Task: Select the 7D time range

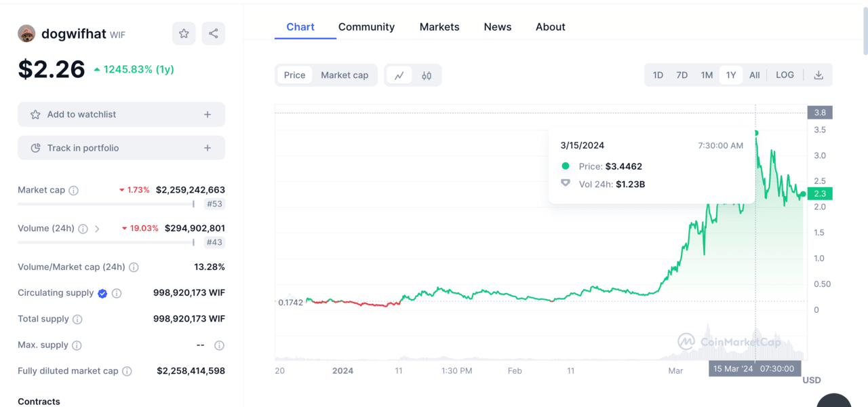Action: [x=682, y=75]
